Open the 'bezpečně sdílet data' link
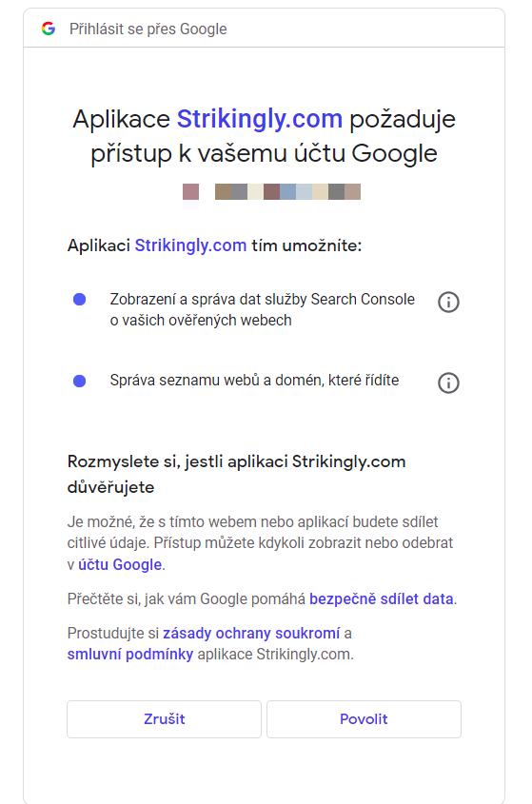 pyautogui.click(x=382, y=598)
